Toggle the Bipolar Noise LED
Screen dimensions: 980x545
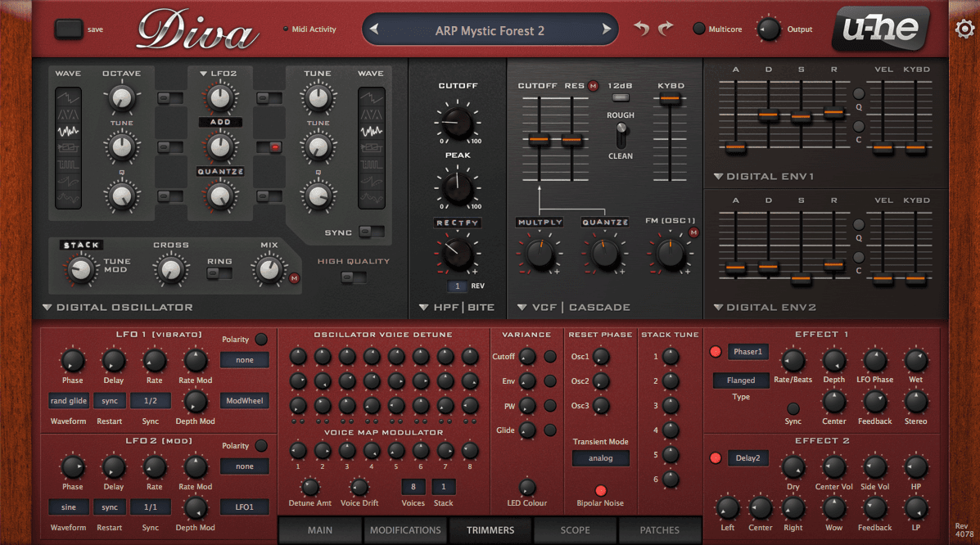click(601, 491)
